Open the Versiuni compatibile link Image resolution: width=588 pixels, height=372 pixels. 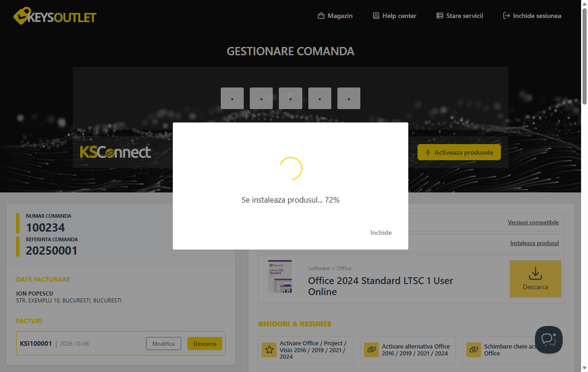(x=533, y=222)
